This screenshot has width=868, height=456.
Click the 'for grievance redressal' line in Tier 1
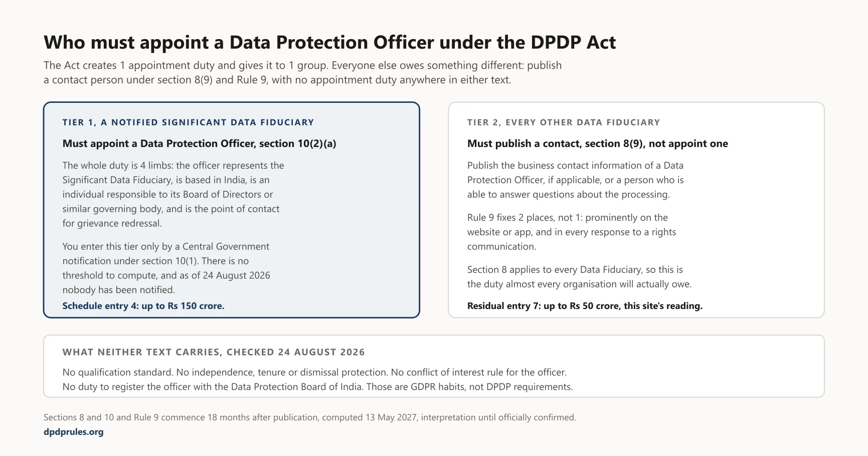click(112, 224)
